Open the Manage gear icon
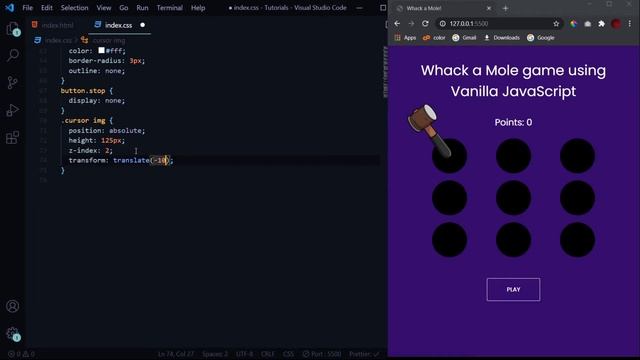 coord(13,334)
